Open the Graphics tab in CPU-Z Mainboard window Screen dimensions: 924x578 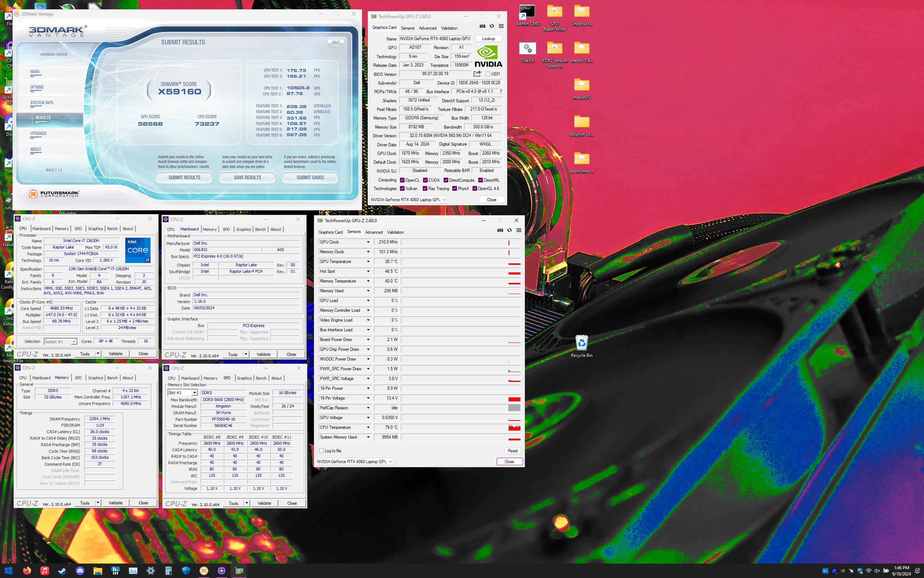pos(243,229)
